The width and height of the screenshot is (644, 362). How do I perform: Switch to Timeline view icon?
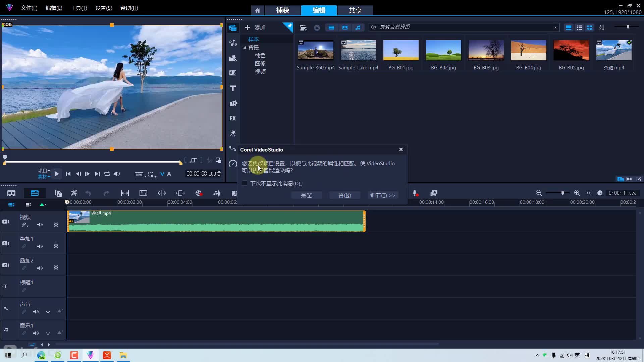point(35,193)
